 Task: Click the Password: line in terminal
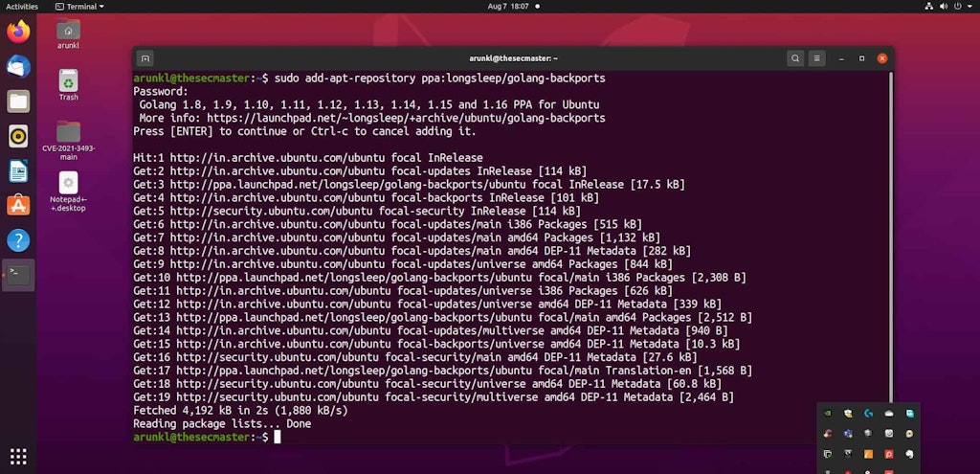[161, 91]
